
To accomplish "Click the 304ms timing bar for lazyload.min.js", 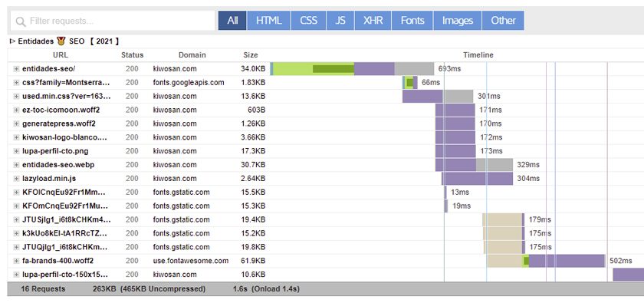I will pos(477,179).
